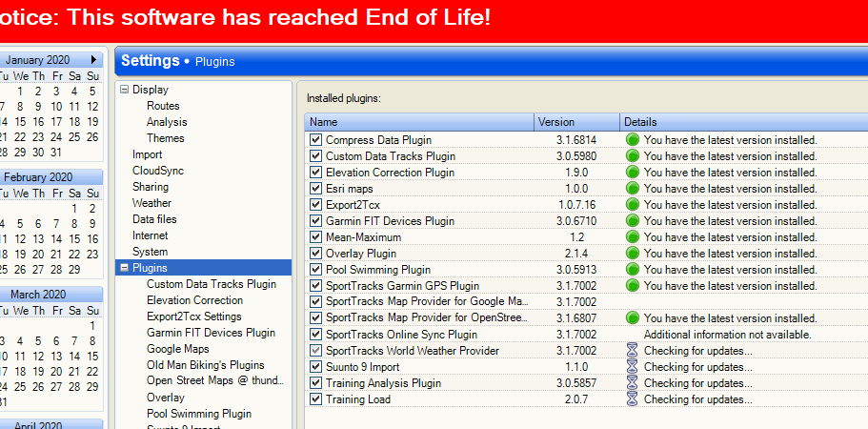Sort plugins by Version column header

pos(576,122)
